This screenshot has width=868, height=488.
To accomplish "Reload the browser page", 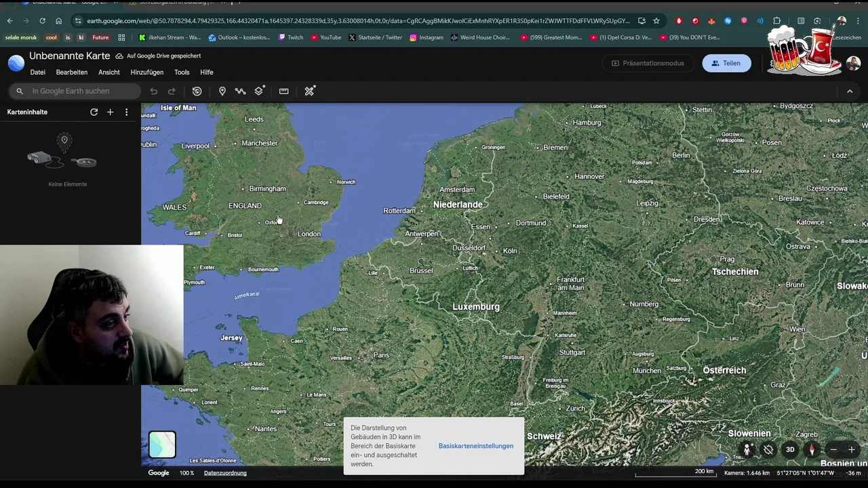I will click(42, 20).
